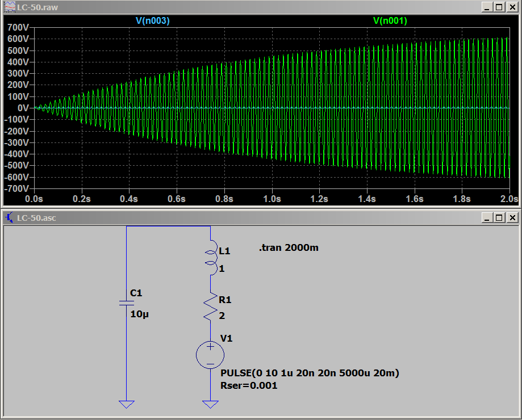The image size is (522, 420).
Task: Minimize the LC-50.asc schematic window
Action: click(486, 217)
